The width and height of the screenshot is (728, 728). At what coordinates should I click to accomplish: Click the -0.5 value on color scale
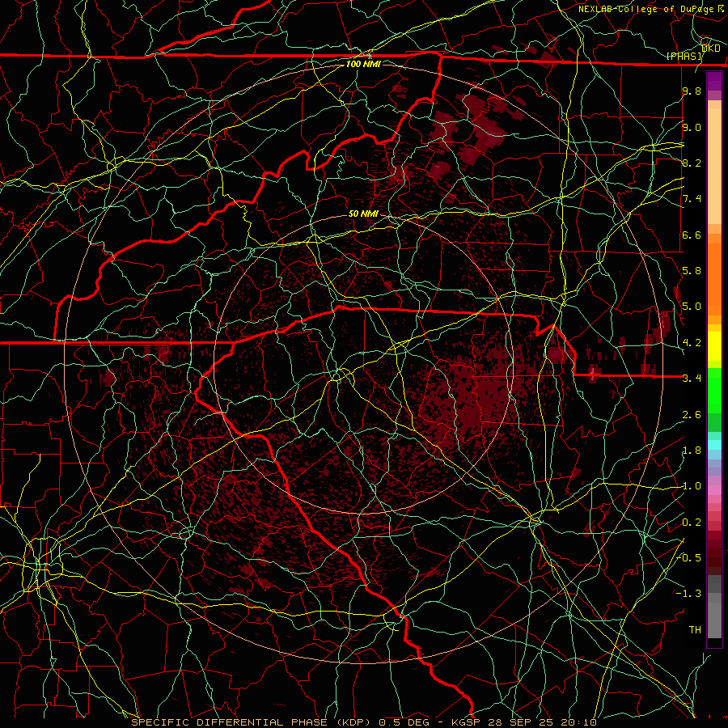(x=689, y=558)
